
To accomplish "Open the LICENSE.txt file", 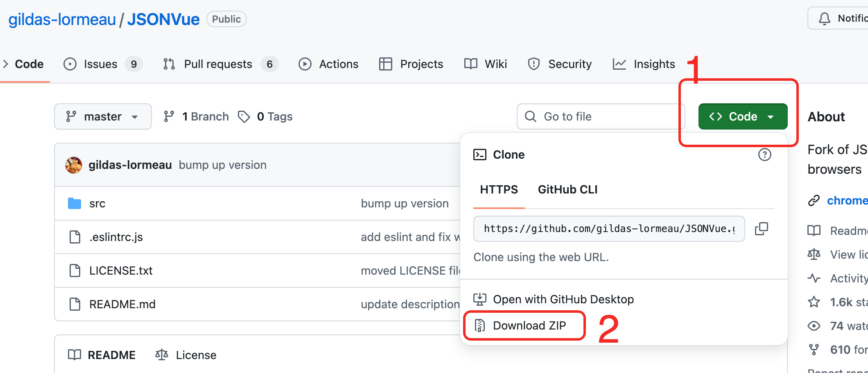I will click(121, 271).
